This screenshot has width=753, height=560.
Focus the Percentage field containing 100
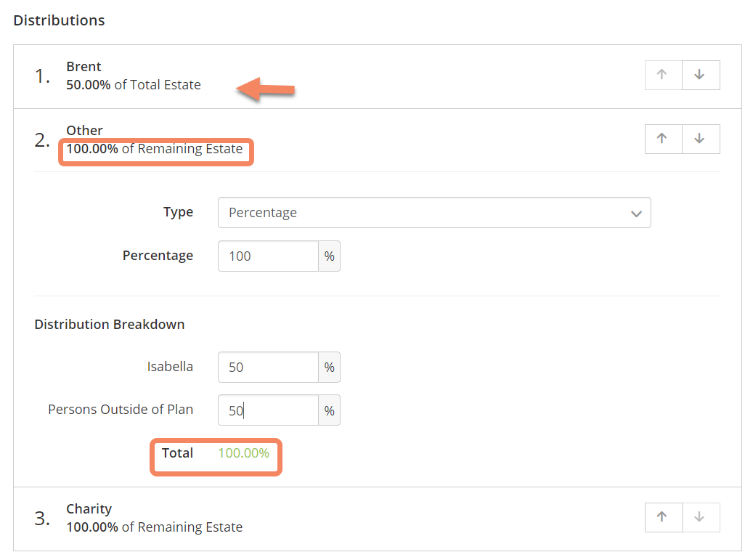pyautogui.click(x=268, y=256)
